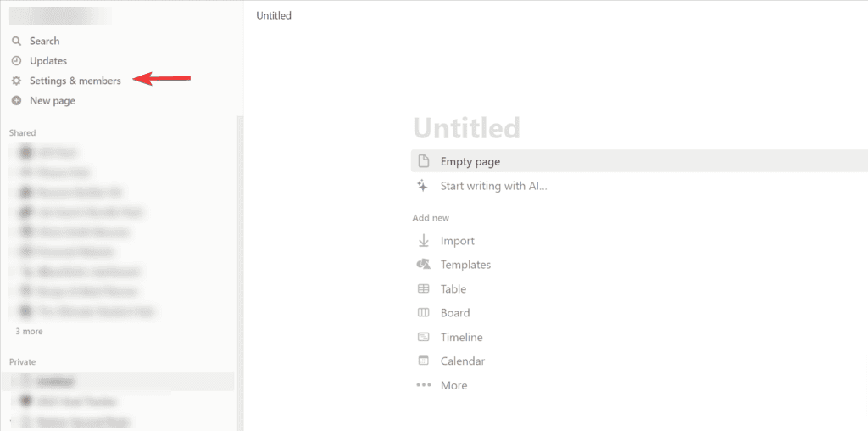
Task: Add a new Board view
Action: pos(455,313)
